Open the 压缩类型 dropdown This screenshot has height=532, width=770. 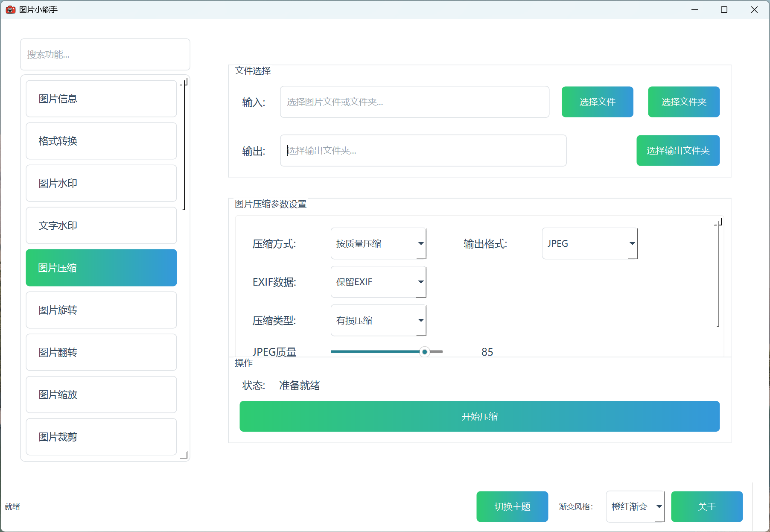pyautogui.click(x=377, y=320)
